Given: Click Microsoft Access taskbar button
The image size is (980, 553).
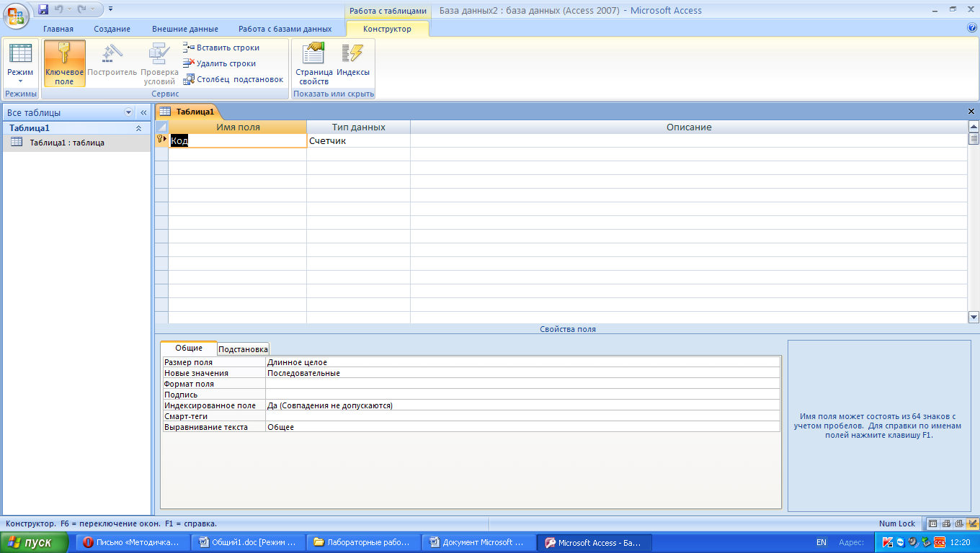Looking at the screenshot, I should pyautogui.click(x=594, y=542).
